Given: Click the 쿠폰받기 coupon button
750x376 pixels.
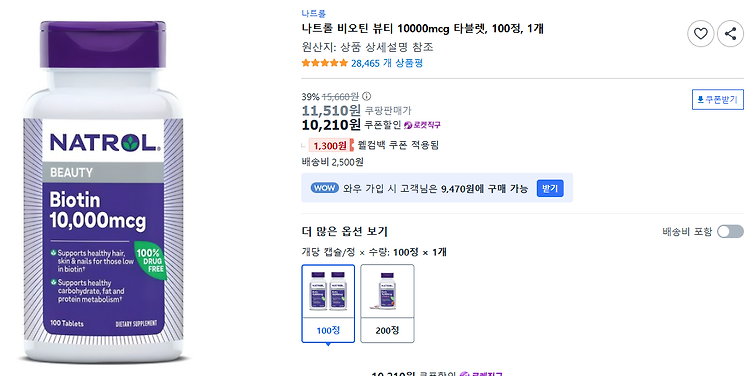Looking at the screenshot, I should pyautogui.click(x=717, y=100).
